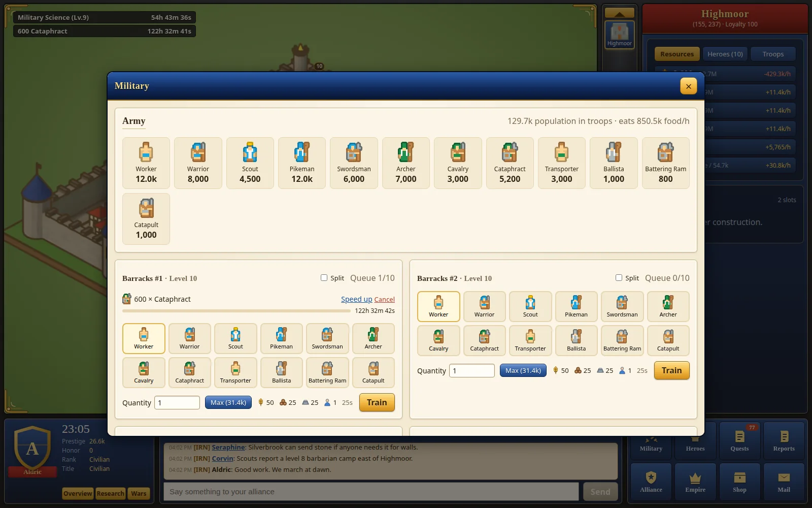This screenshot has height=508, width=812.
Task: Click the Catapult army card
Action: pyautogui.click(x=146, y=219)
